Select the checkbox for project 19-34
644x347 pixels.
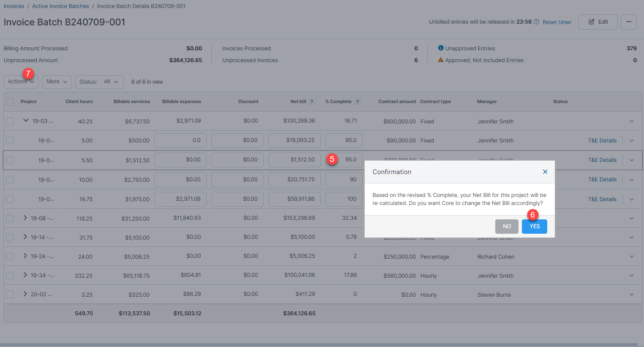(10, 276)
